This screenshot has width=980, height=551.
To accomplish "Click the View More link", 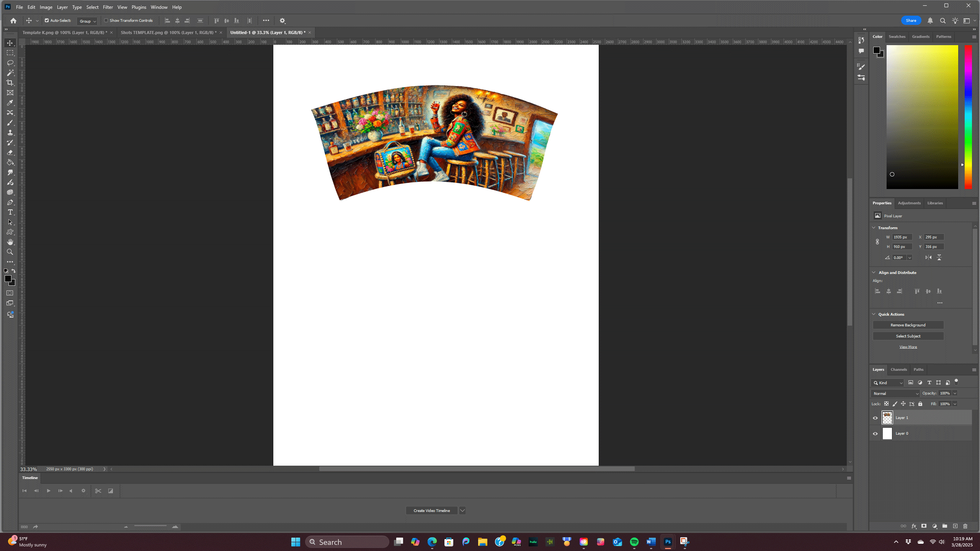I will [x=908, y=347].
